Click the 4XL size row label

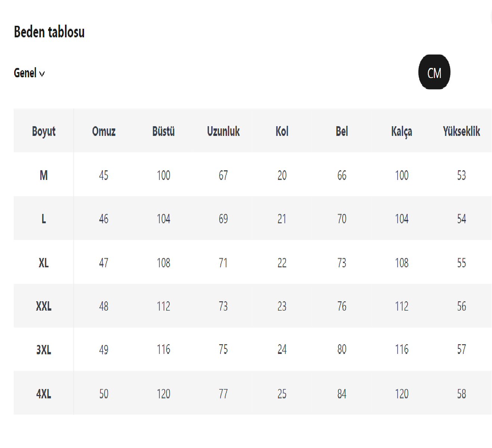44,394
